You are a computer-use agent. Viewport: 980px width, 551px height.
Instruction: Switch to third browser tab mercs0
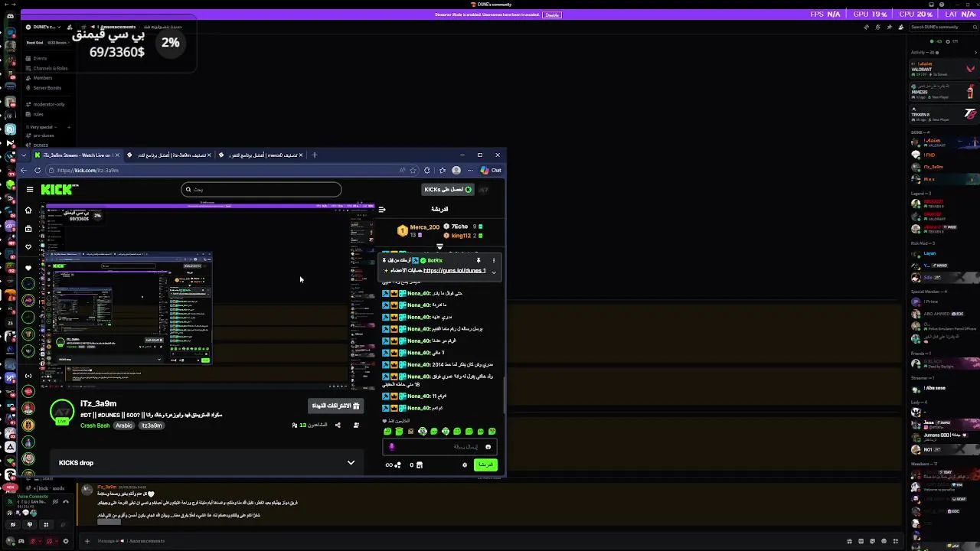point(260,155)
